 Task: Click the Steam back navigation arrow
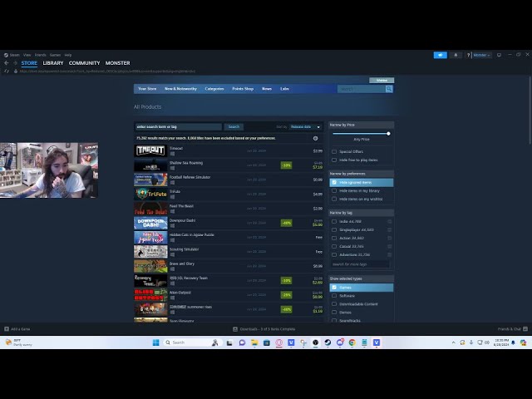6,63
